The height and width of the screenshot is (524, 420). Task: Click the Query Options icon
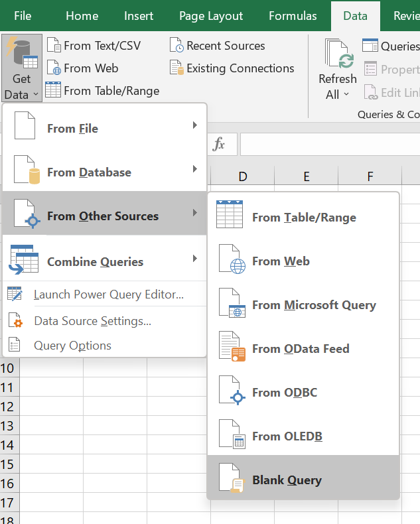[15, 346]
